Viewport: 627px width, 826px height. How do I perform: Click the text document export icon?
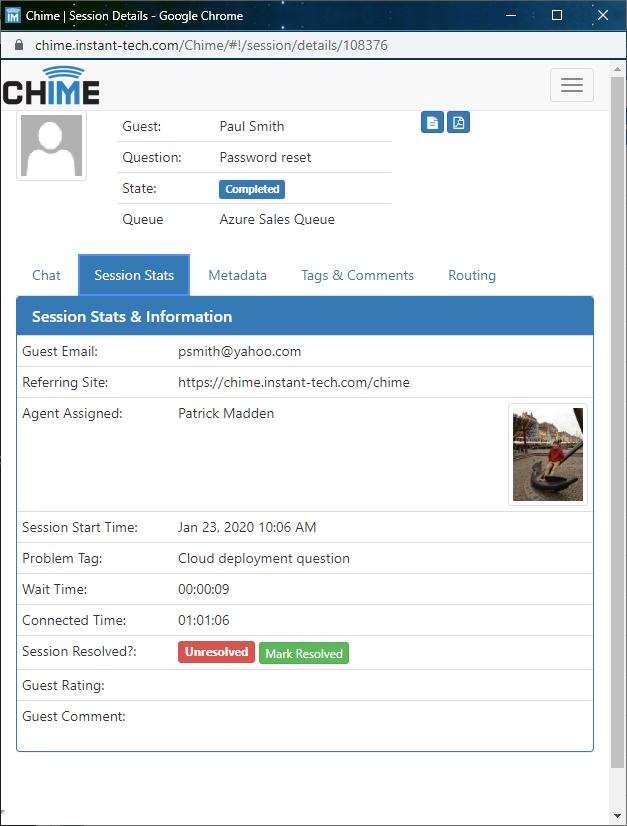(432, 123)
